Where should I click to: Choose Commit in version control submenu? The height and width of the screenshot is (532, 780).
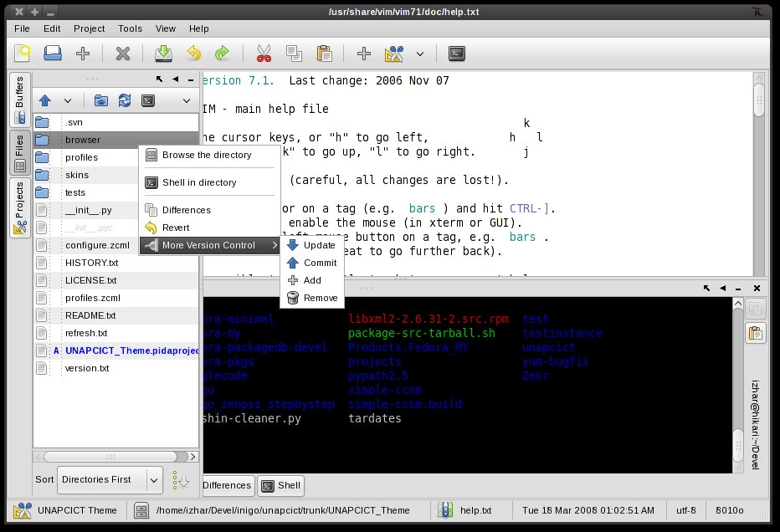(312, 263)
